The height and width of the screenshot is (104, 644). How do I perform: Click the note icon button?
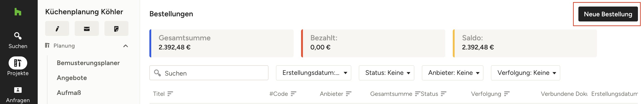[x=116, y=29]
